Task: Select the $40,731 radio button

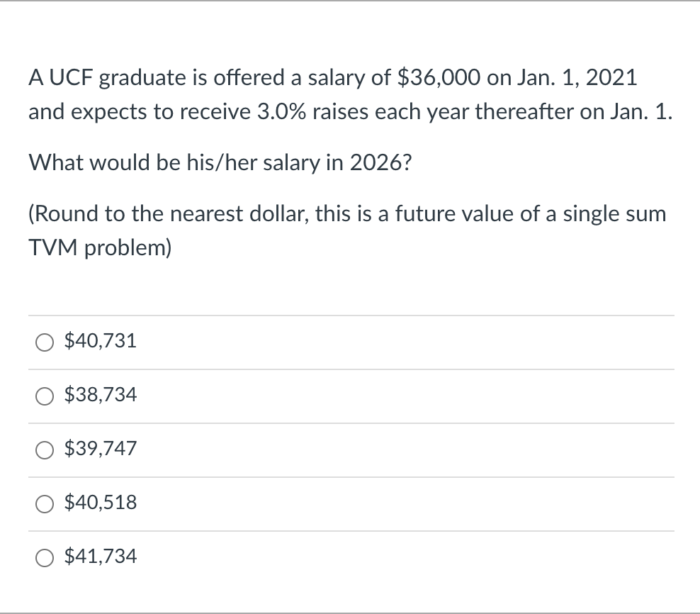Action: click(45, 342)
